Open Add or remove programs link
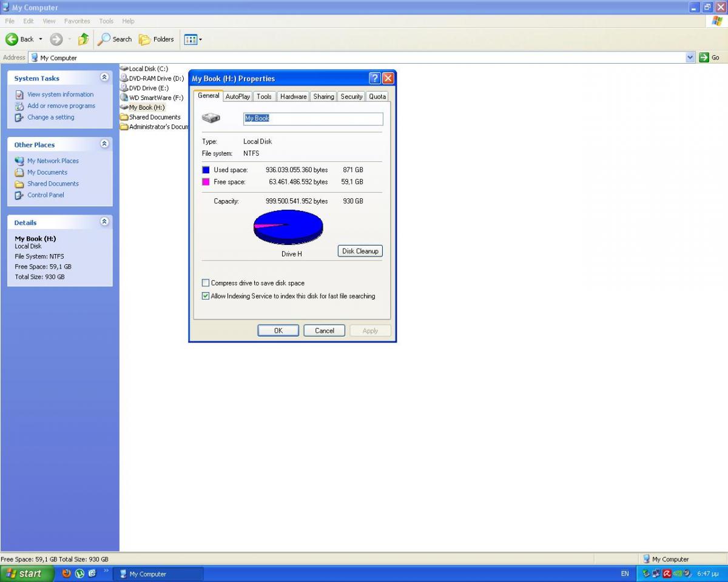This screenshot has width=728, height=582. (61, 106)
